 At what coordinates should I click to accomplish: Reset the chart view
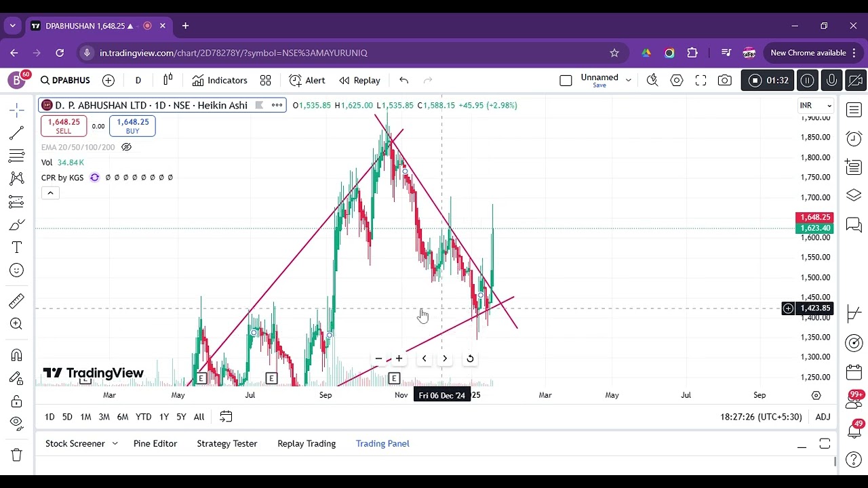pos(470,359)
